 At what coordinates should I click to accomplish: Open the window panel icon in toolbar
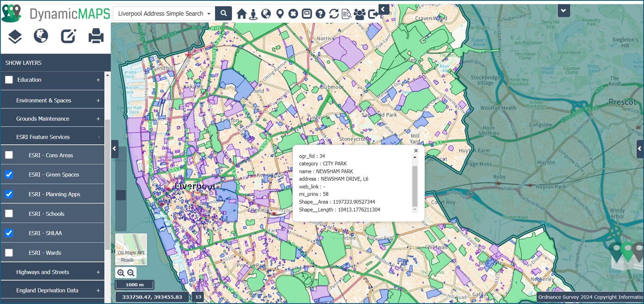[307, 14]
